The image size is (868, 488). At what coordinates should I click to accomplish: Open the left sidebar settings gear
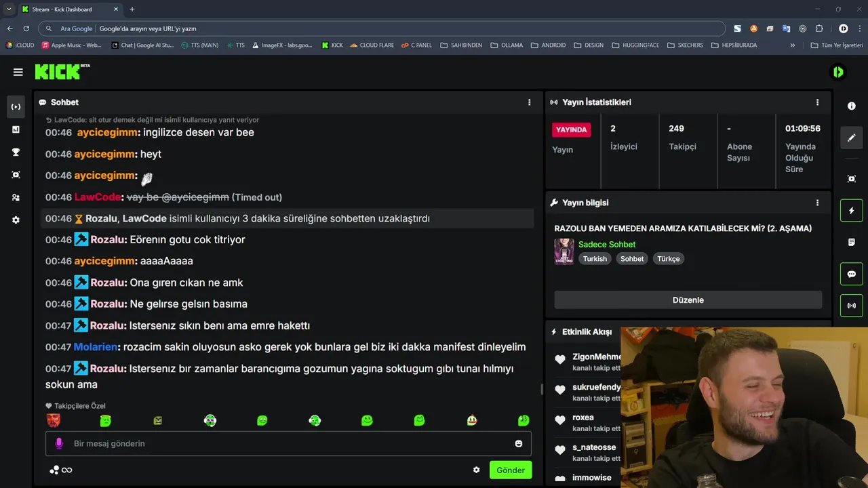coord(16,220)
